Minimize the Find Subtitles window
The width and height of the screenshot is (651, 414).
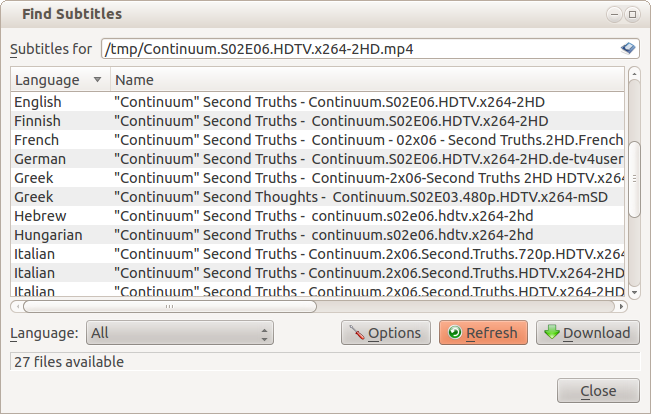[614, 15]
